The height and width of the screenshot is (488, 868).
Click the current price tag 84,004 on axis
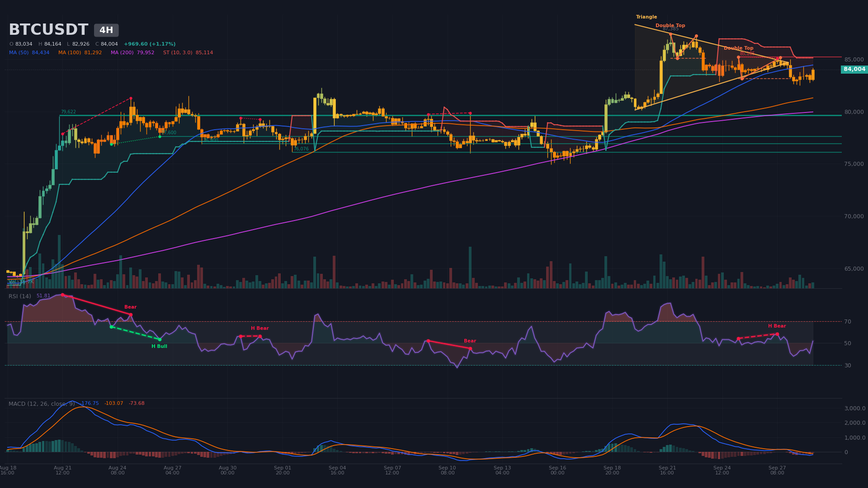coord(854,69)
